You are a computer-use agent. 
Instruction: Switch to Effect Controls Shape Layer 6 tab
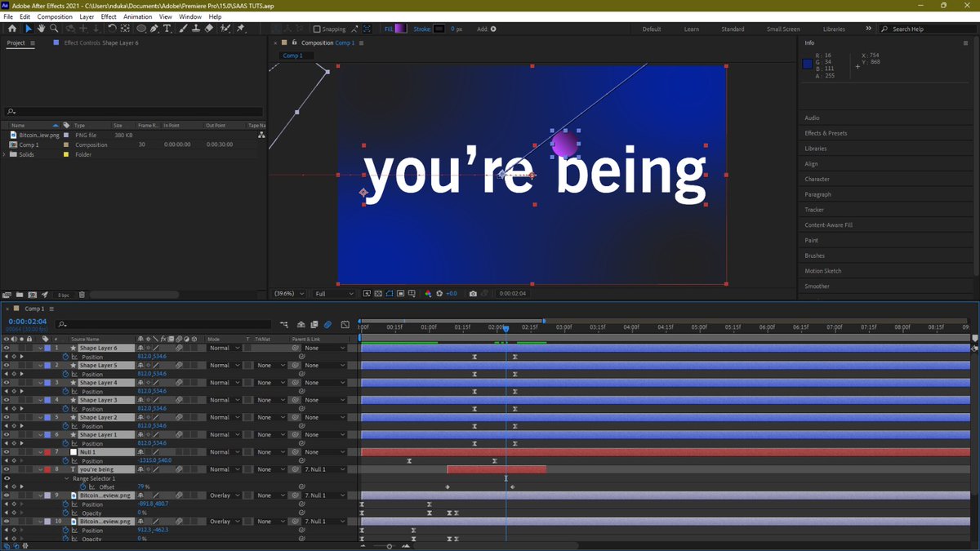101,42
